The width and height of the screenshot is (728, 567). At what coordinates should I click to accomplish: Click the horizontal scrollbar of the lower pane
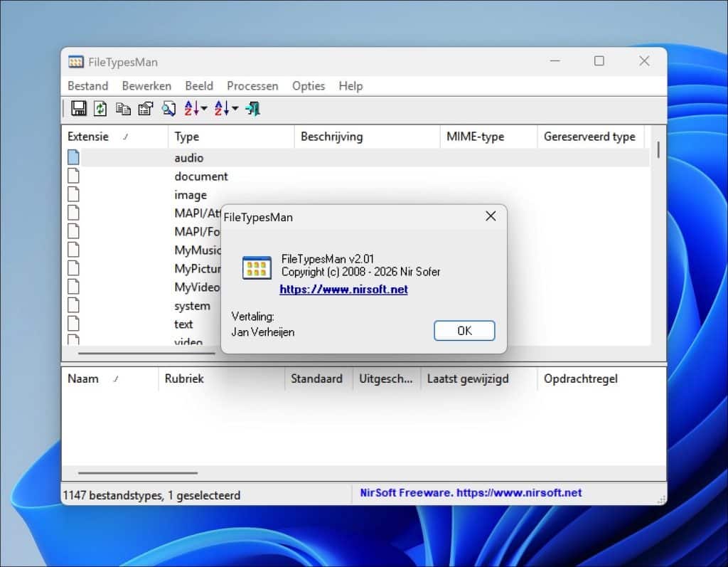[x=138, y=472]
